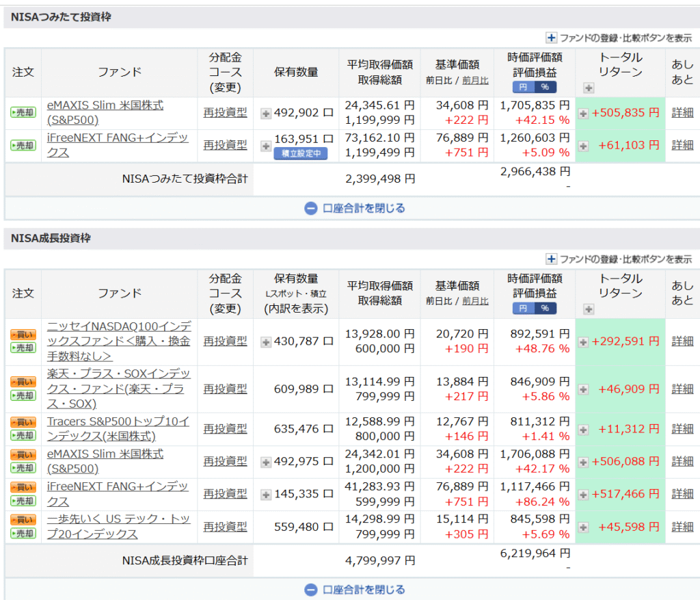The width and height of the screenshot is (700, 600).
Task: Expand holdings breakdown for 430,787口 row
Action: pos(266,342)
